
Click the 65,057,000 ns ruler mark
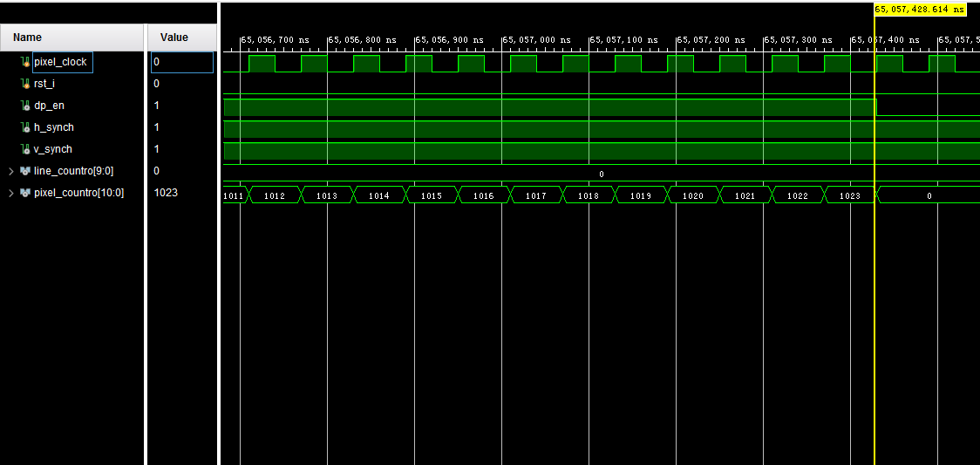(537, 40)
